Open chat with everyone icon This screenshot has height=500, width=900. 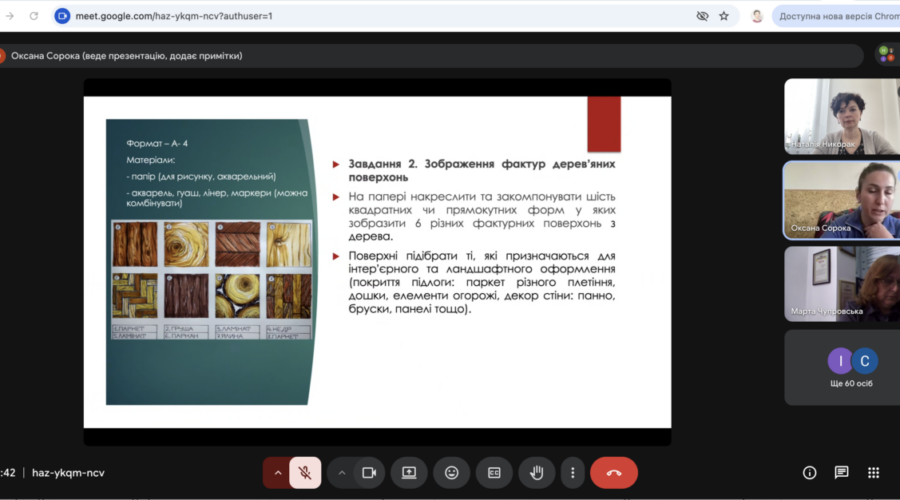click(841, 473)
